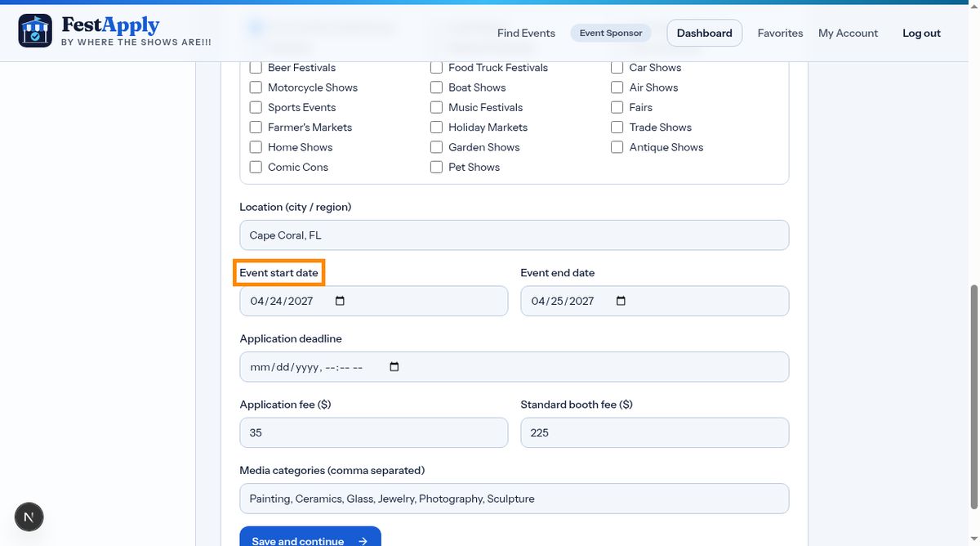
Task: Check the Garden Shows checkbox
Action: click(436, 147)
